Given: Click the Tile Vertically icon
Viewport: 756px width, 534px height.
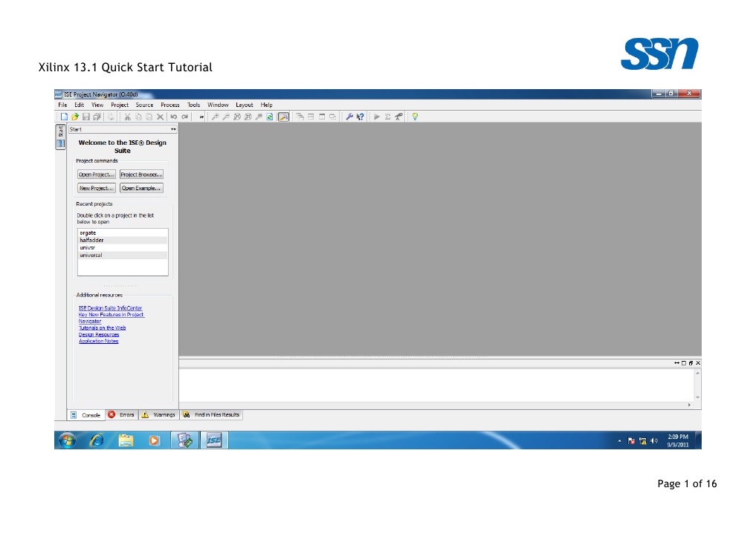Looking at the screenshot, I should pos(322,117).
